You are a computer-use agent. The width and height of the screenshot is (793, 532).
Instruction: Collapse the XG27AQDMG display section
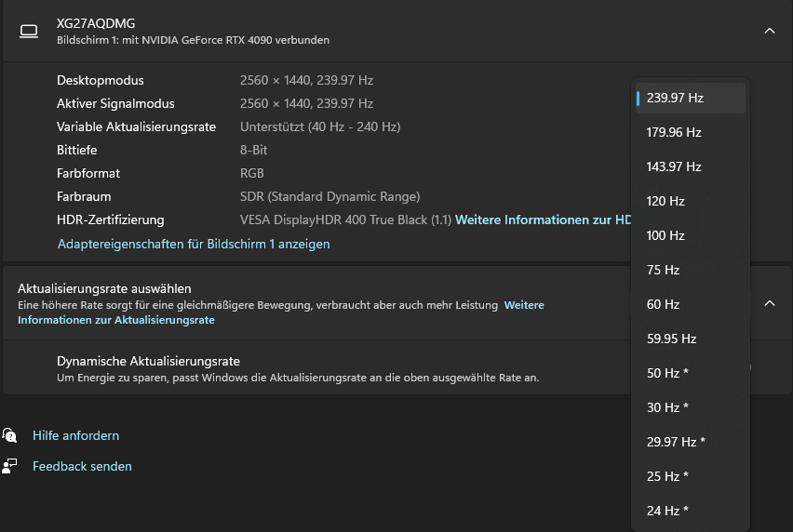click(x=769, y=31)
